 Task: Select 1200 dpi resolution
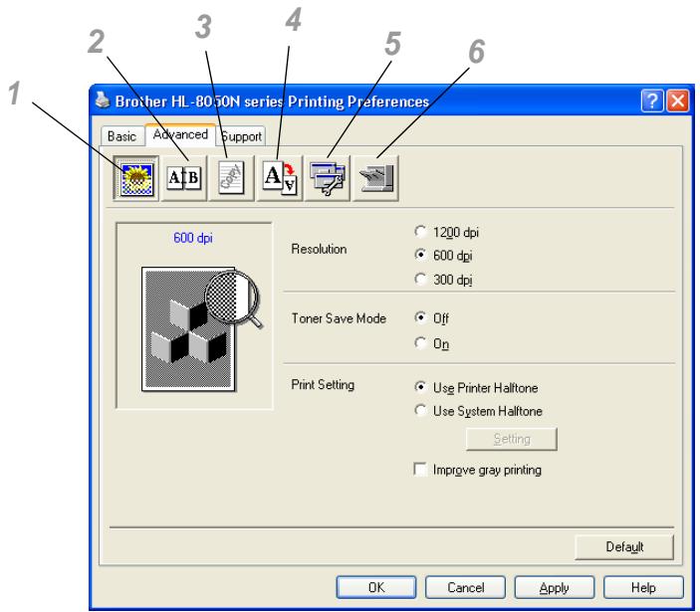[x=446, y=232]
